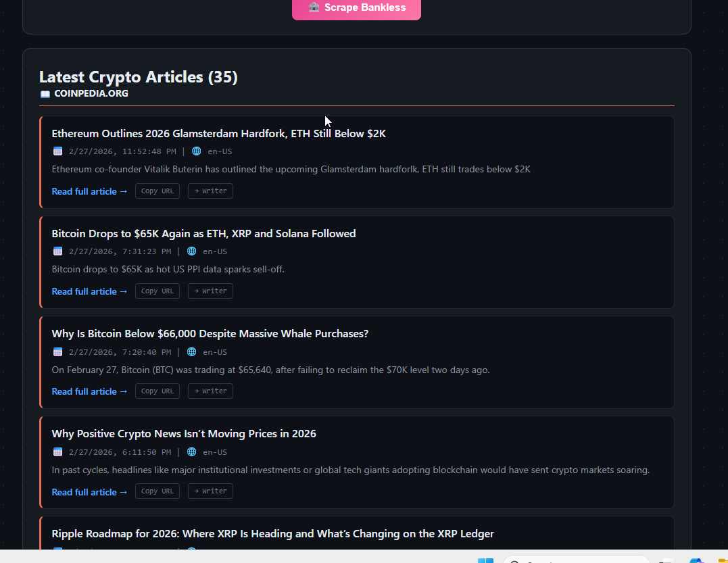Copy URL of Positive Crypto News article
The height and width of the screenshot is (563, 728).
point(157,491)
